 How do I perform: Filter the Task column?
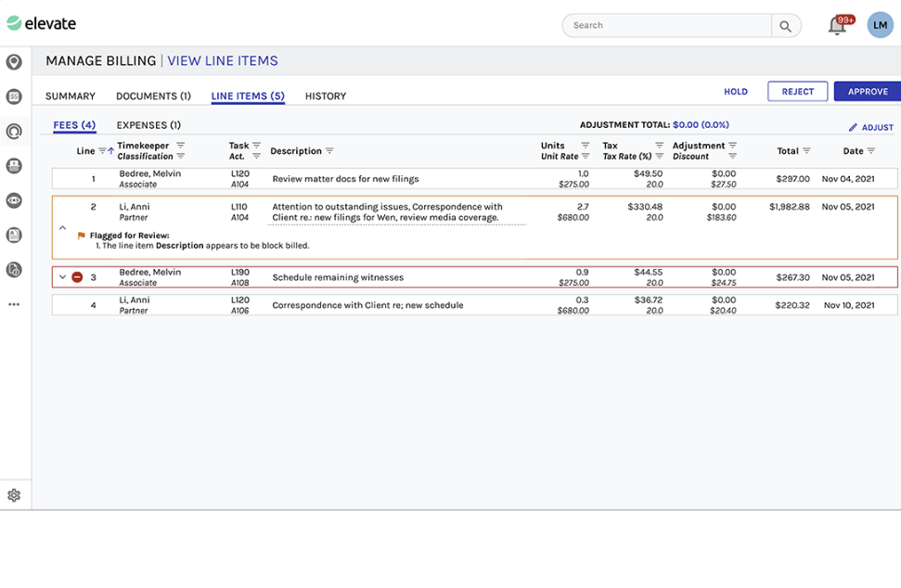(257, 146)
